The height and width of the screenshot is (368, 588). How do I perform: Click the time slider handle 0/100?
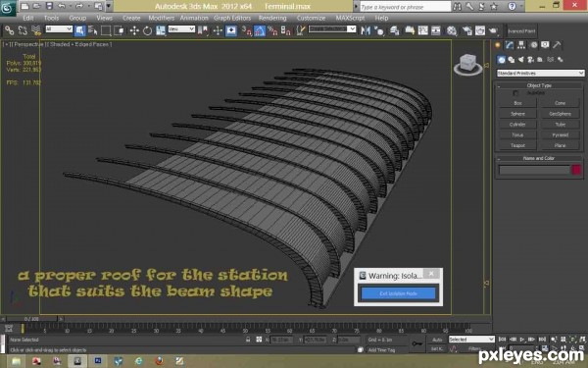pos(32,319)
